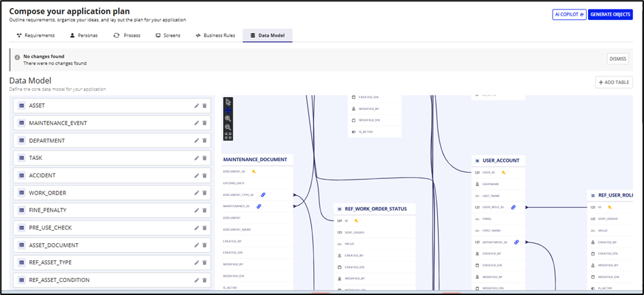
Task: Edit the REF_ASSET_CONDITION table
Action: (196, 280)
